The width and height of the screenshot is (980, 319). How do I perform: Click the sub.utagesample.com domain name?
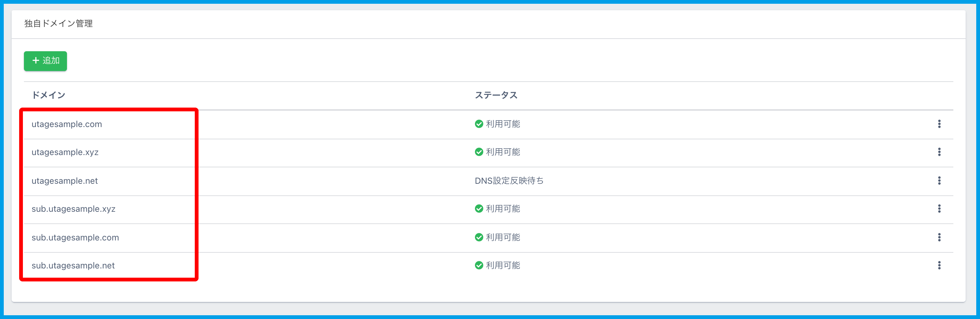pyautogui.click(x=75, y=238)
